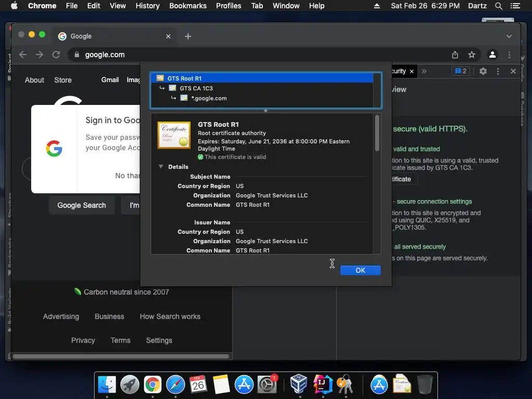Open the About link
This screenshot has width=532, height=399.
tap(34, 80)
